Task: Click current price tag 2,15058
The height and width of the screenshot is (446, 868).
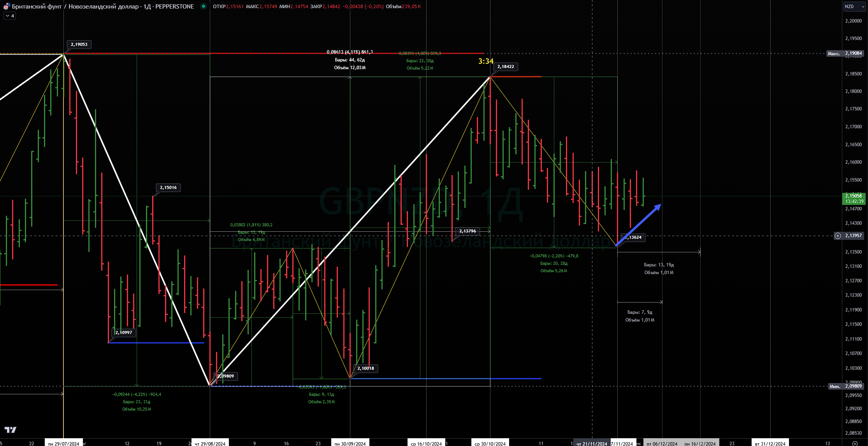Action: point(854,198)
